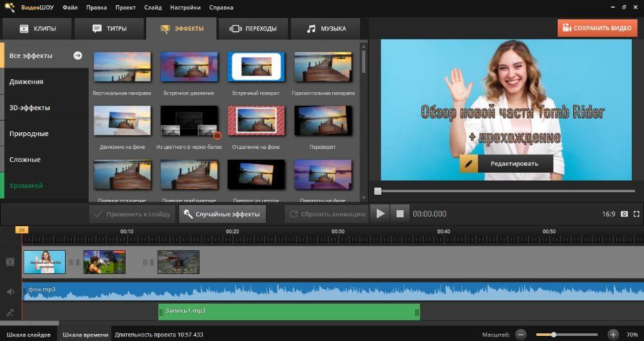This screenshot has height=341, width=644.
Task: Click the camera badge on the black-white effect
Action: click(x=217, y=135)
